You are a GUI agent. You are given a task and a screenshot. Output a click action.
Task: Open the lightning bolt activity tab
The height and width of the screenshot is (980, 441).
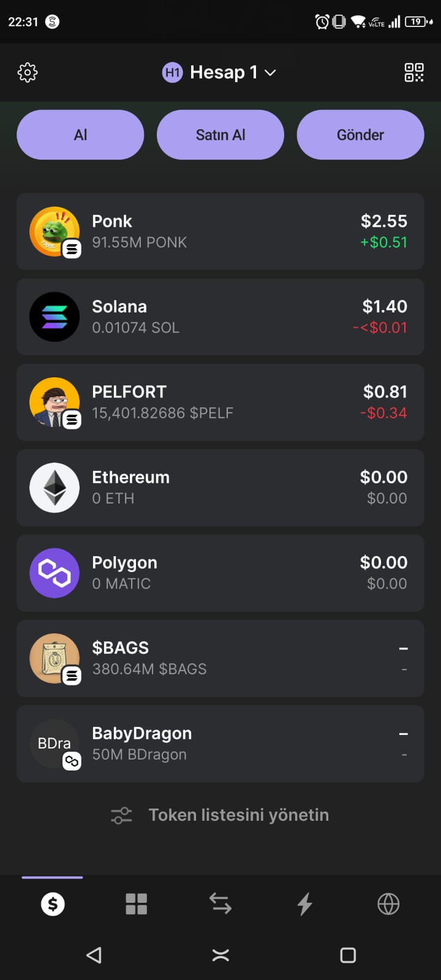(x=304, y=904)
